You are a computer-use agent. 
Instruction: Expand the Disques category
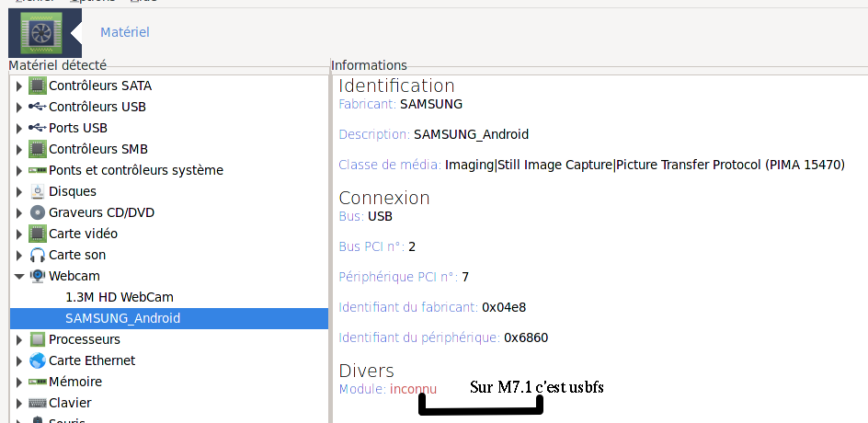pos(18,191)
